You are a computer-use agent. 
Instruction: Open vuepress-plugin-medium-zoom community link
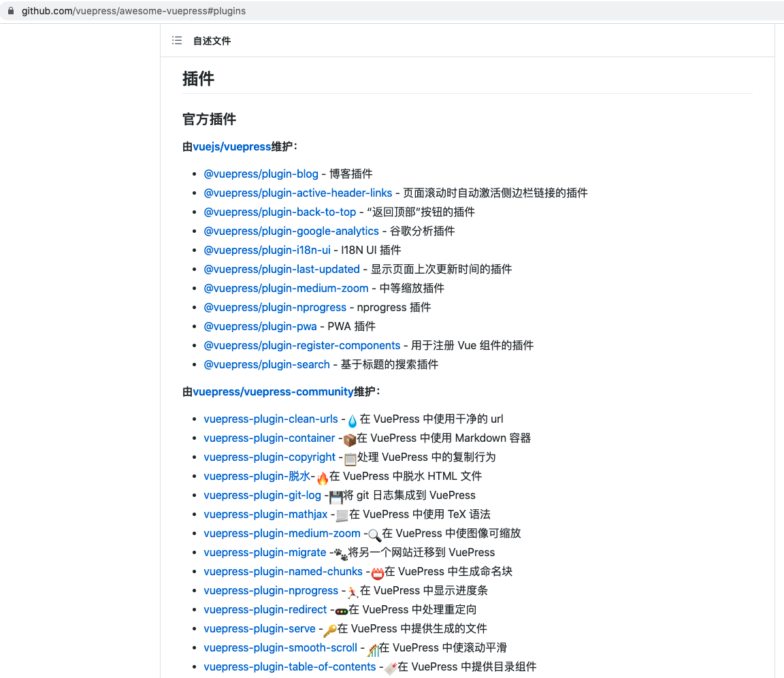coord(282,534)
